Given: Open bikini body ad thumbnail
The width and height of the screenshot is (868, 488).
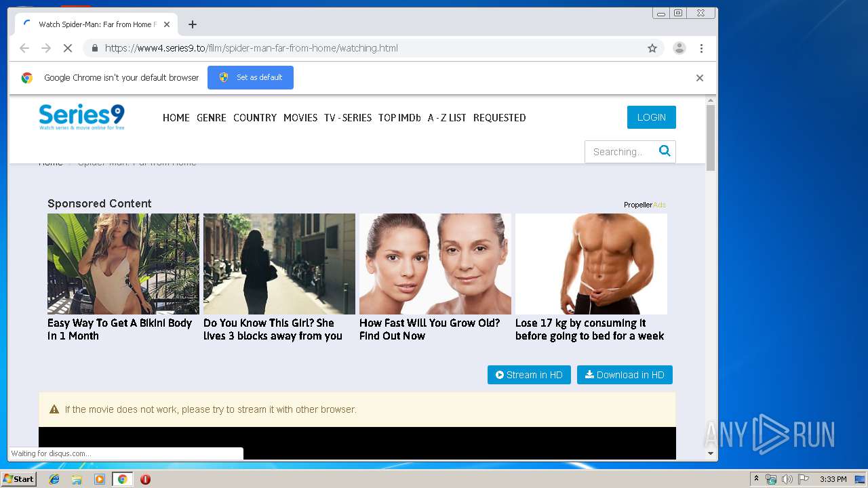Looking at the screenshot, I should pos(123,264).
